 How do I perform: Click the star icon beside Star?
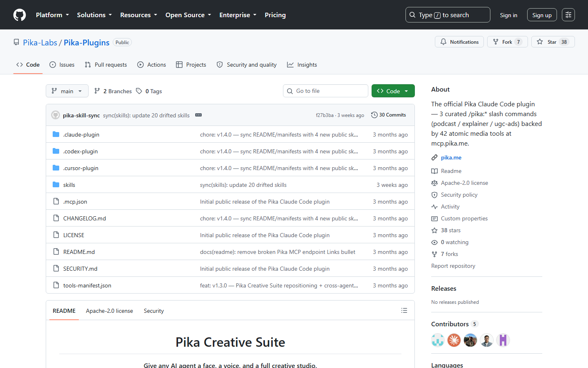(x=540, y=42)
